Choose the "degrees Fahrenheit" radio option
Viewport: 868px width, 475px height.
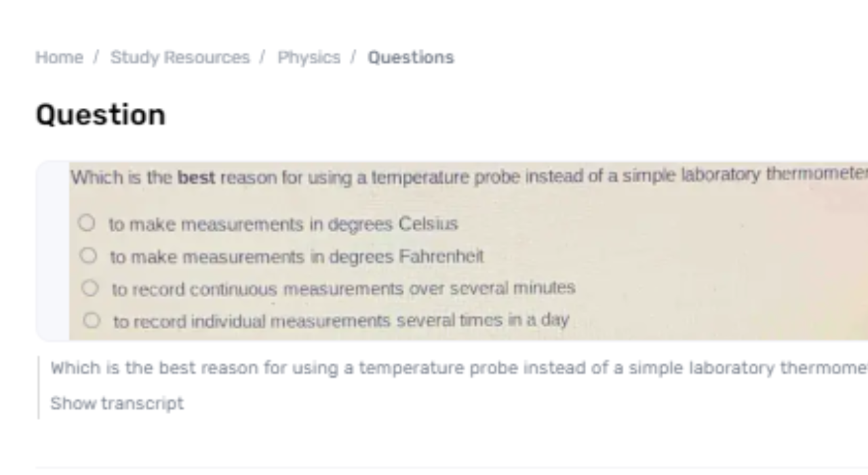pos(88,256)
